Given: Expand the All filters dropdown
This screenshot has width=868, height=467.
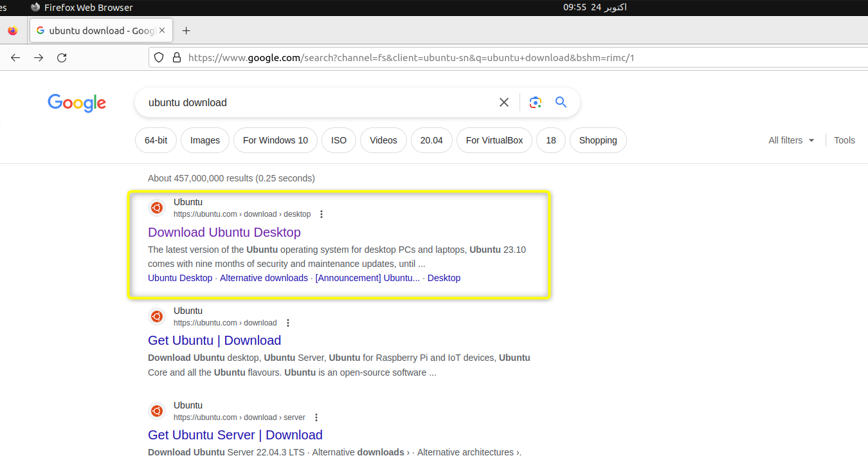Looking at the screenshot, I should (x=791, y=140).
